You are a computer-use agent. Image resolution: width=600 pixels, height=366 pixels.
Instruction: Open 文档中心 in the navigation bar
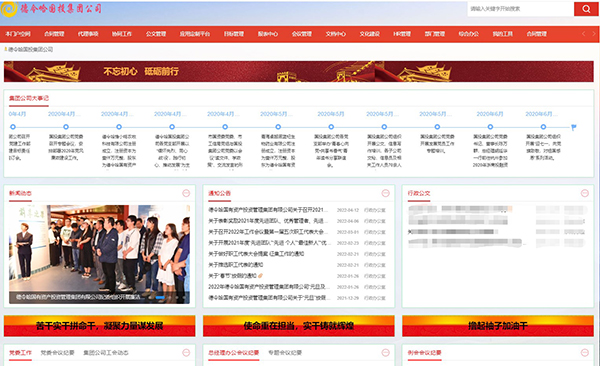pos(336,34)
